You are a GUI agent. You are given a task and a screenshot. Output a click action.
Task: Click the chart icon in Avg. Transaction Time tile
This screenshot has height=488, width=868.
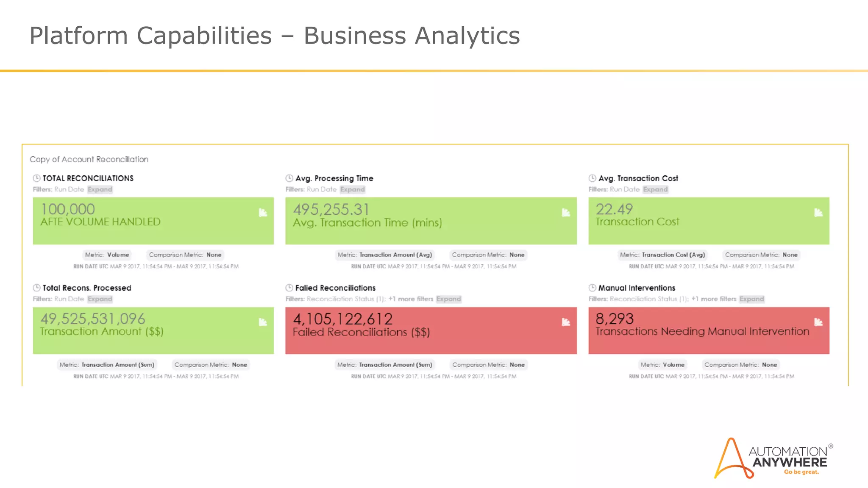tap(566, 213)
